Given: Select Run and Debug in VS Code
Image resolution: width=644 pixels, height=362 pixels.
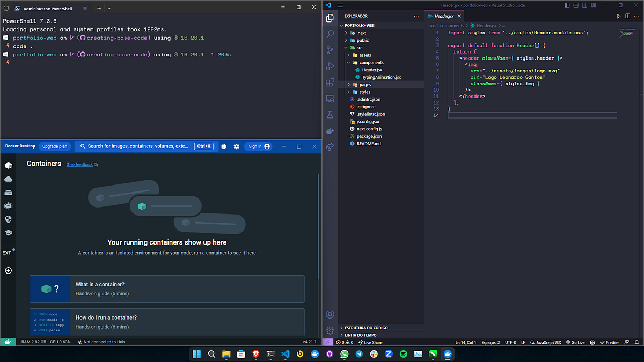Looking at the screenshot, I should pyautogui.click(x=330, y=66).
